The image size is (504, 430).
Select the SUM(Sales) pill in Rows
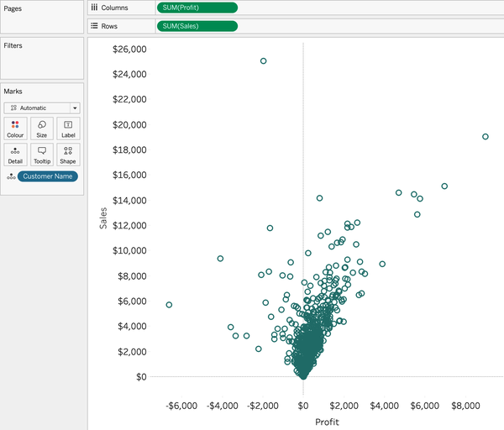point(197,26)
